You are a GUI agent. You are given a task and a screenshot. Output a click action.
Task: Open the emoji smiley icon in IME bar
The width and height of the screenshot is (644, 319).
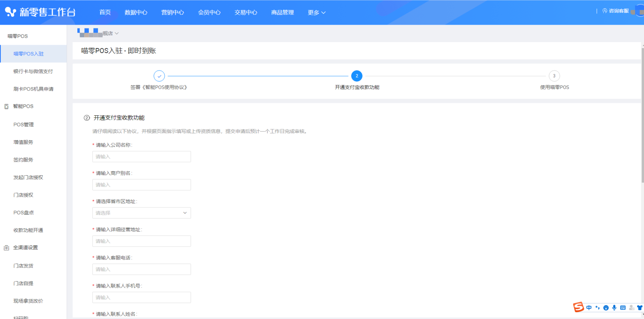click(606, 308)
